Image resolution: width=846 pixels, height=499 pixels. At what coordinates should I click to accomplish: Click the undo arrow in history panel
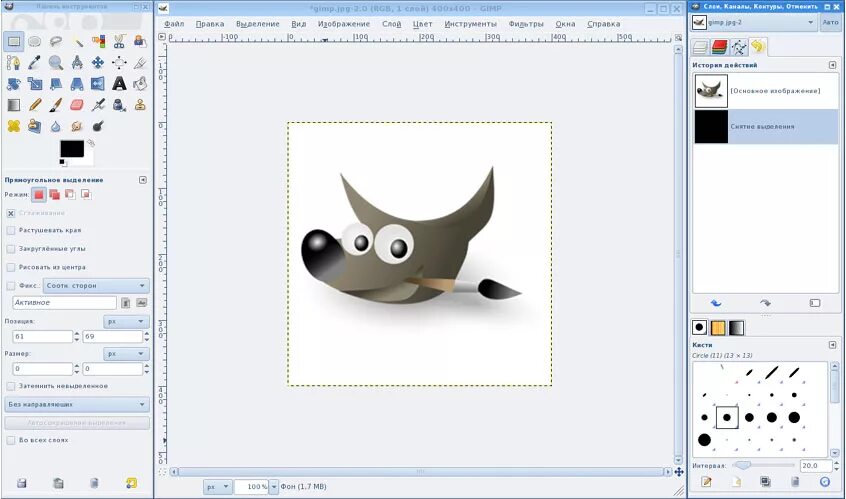[x=716, y=303]
